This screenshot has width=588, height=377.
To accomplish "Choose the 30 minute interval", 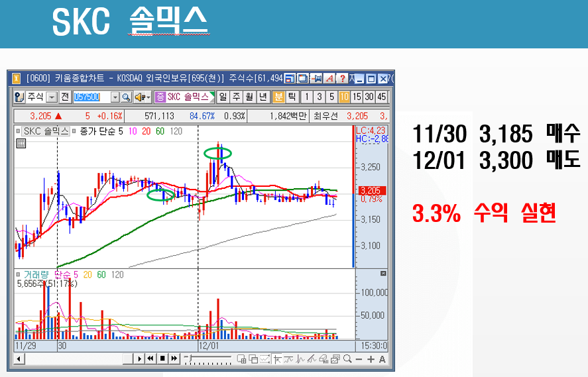I will (x=369, y=97).
